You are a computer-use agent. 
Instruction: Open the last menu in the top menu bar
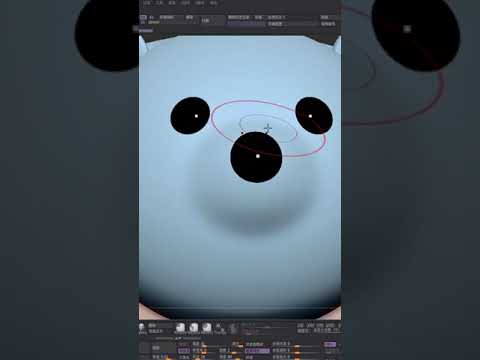[213, 3]
